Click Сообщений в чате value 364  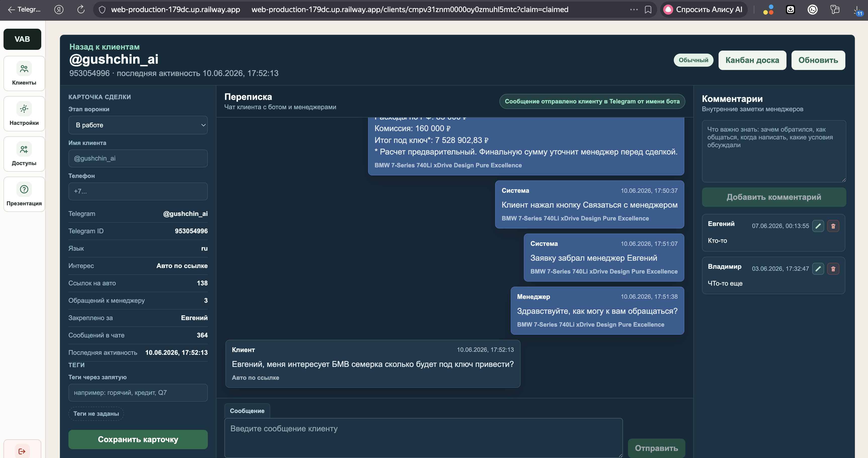pos(202,335)
